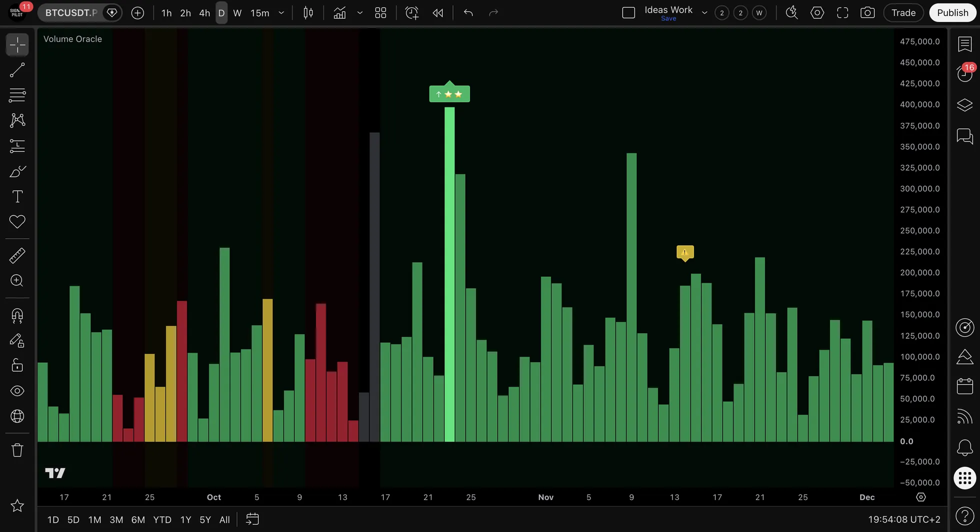Select the brush drawing tool
The height and width of the screenshot is (532, 980).
[x=17, y=171]
